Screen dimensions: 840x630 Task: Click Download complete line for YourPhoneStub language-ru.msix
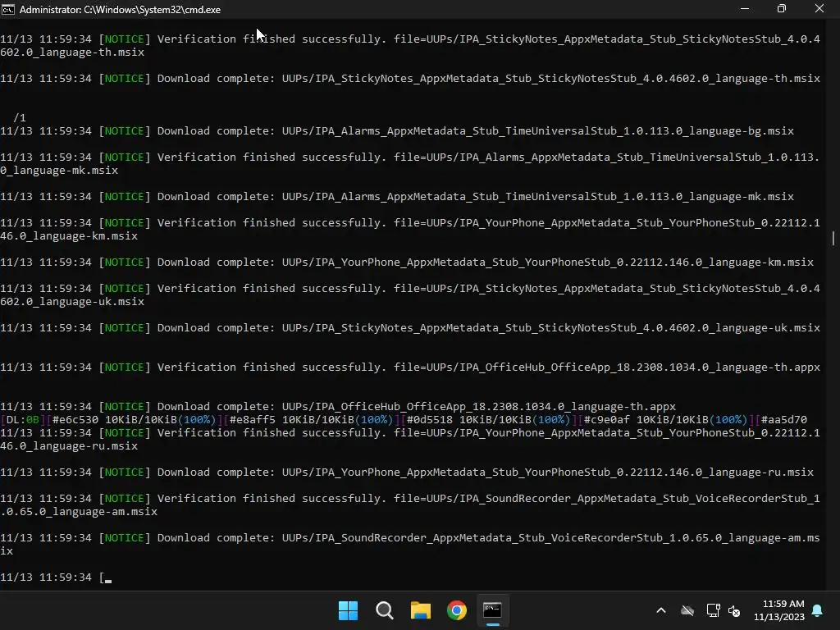tap(407, 472)
